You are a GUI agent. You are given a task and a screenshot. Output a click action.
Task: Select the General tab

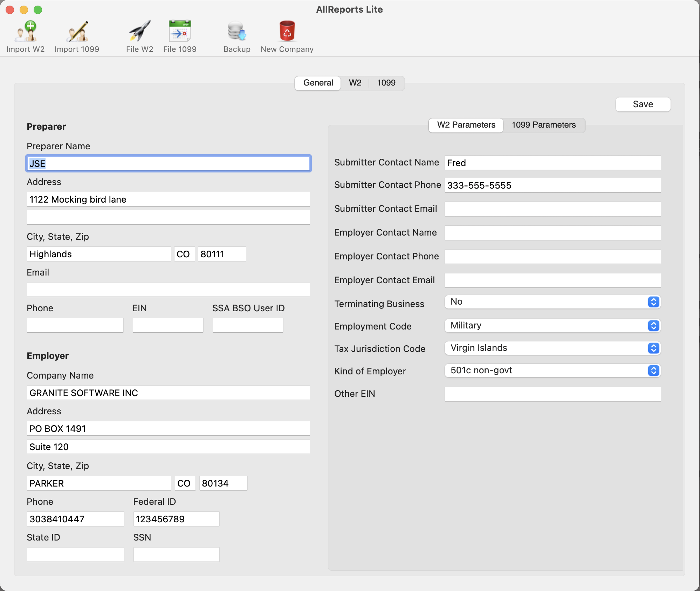click(317, 83)
